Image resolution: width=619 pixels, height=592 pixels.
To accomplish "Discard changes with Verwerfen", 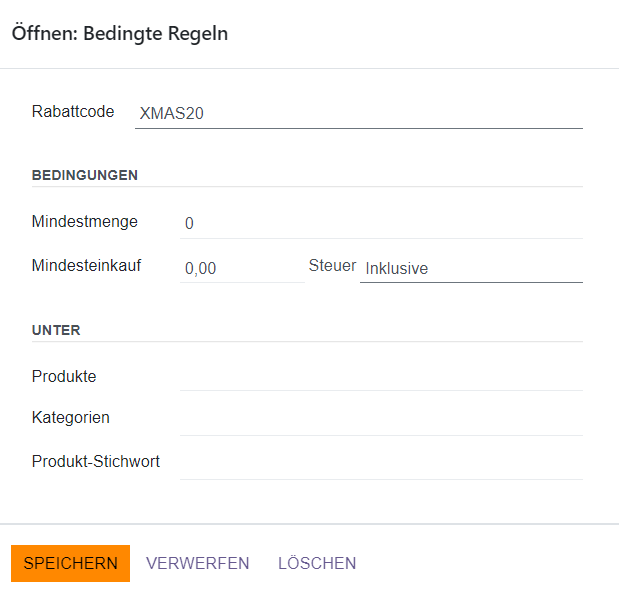I will coord(198,563).
